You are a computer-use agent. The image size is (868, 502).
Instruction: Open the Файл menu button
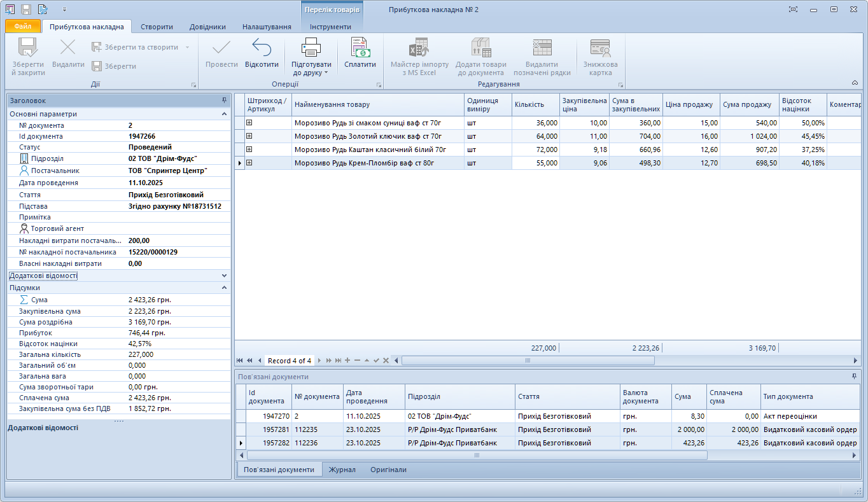click(x=23, y=27)
